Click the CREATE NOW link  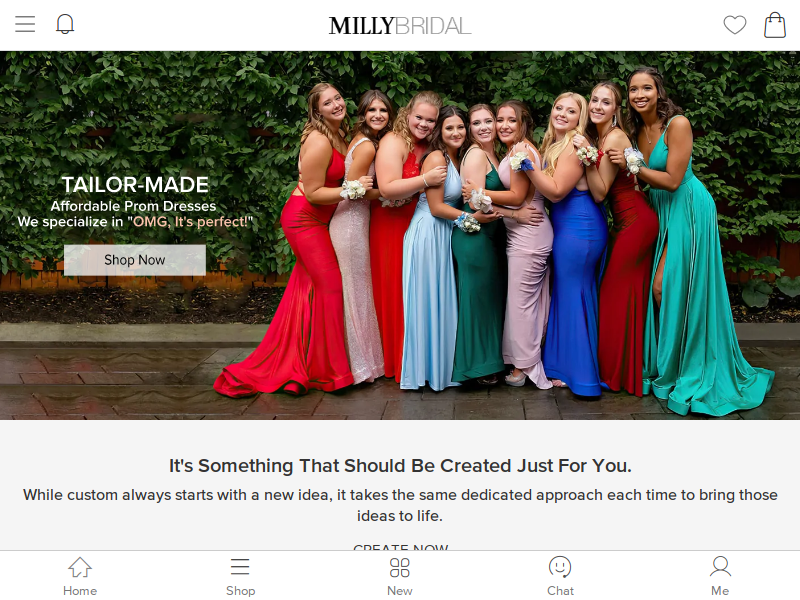click(x=401, y=547)
